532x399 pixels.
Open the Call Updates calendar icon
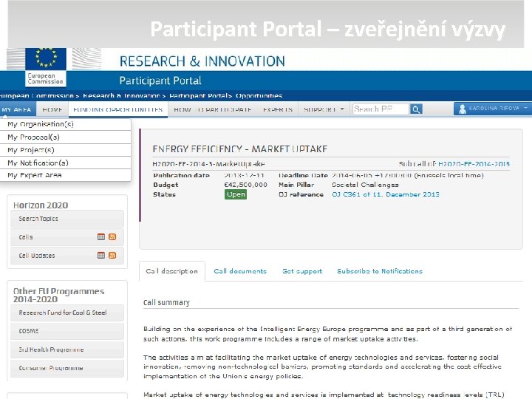pos(101,255)
